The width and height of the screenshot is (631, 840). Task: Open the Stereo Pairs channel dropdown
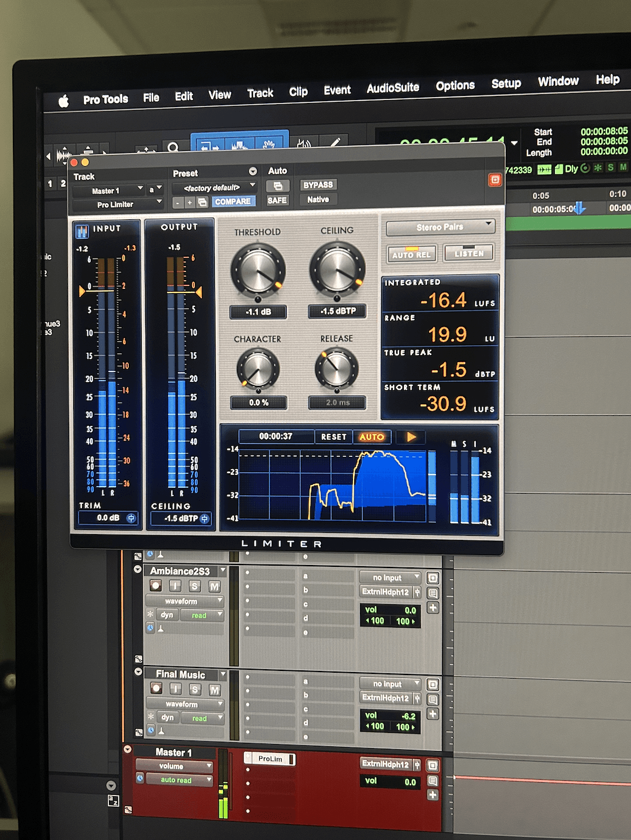point(441,227)
